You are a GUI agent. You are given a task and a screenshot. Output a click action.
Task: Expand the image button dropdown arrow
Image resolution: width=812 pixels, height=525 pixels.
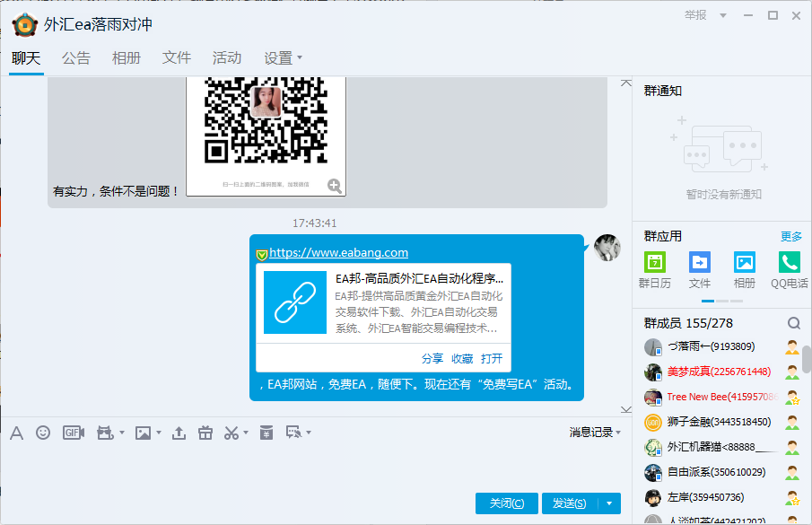[x=159, y=433]
